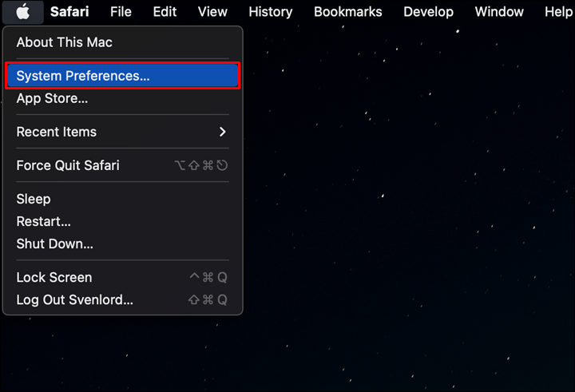The height and width of the screenshot is (392, 575).
Task: Open the Develop menu
Action: pyautogui.click(x=428, y=12)
